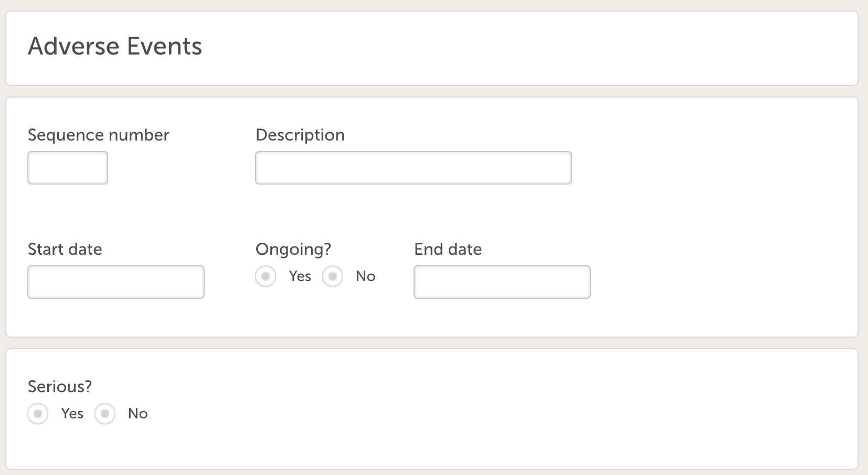Click the Sequence number input field
This screenshot has width=868, height=475.
(68, 168)
